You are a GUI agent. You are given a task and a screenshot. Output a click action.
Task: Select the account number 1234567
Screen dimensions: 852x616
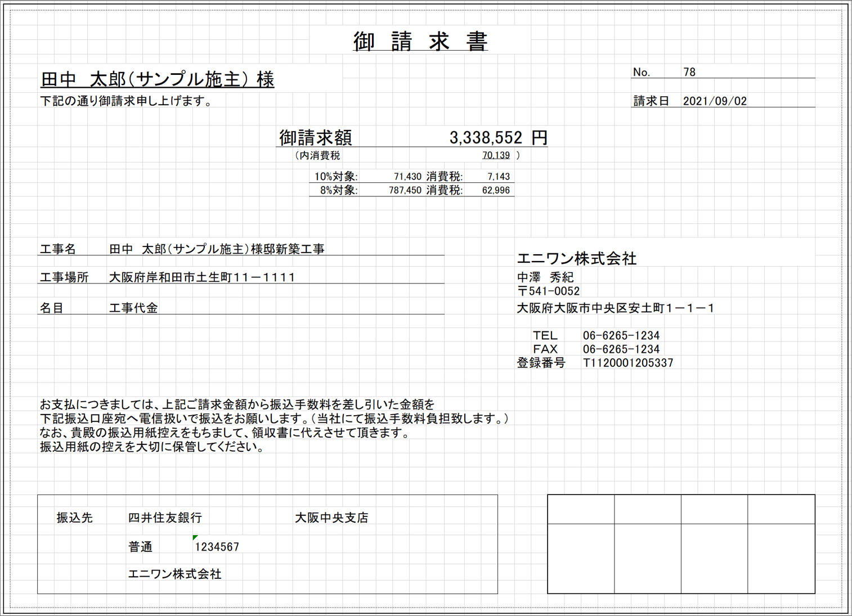217,546
